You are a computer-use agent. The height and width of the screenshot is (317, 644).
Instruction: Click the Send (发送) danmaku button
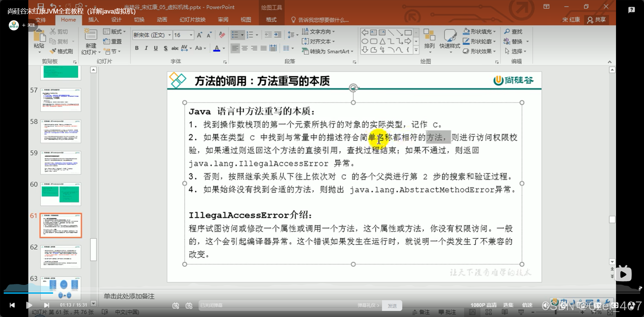pos(392,306)
